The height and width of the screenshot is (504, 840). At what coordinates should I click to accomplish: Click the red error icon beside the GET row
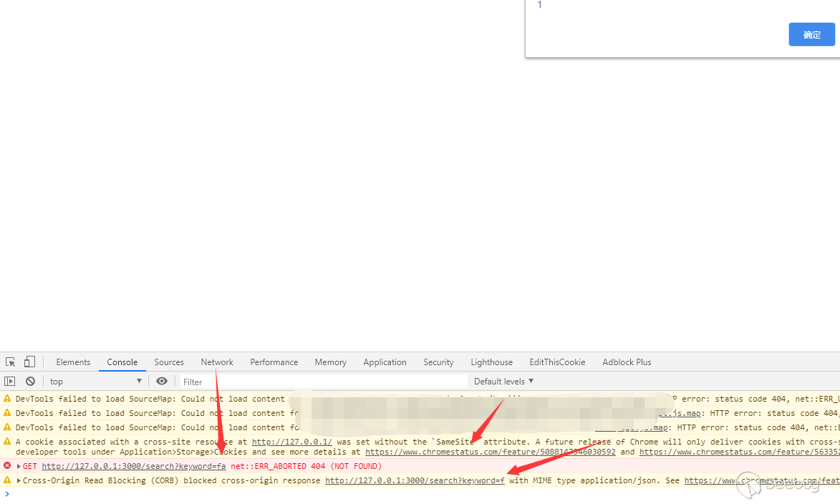7,465
